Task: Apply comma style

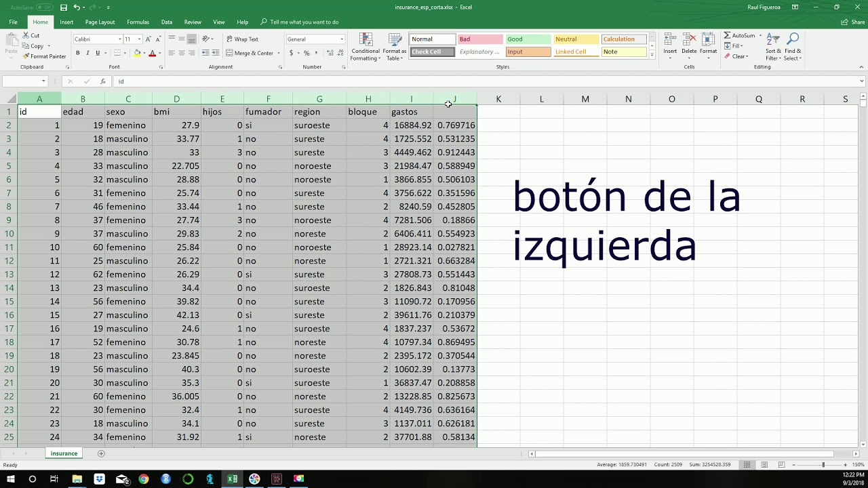Action: 316,53
